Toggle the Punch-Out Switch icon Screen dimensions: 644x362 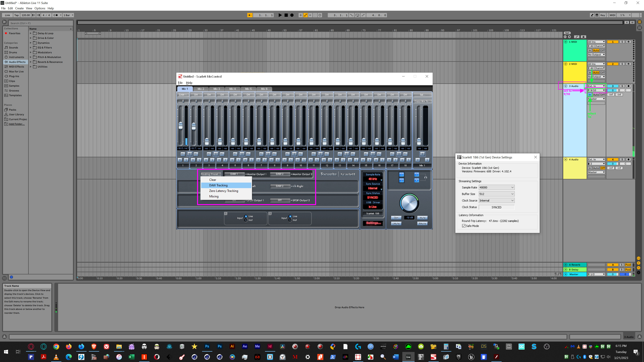click(363, 15)
